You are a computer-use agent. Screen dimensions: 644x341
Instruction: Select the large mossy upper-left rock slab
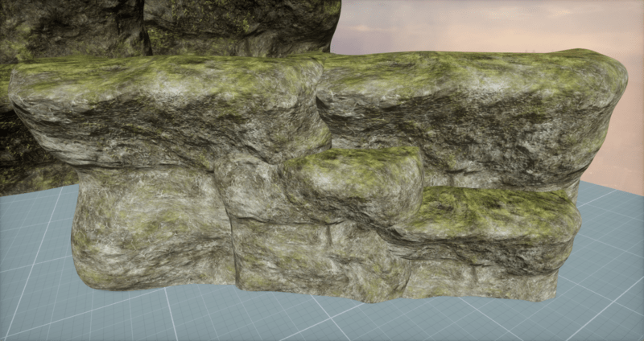[x=161, y=105]
